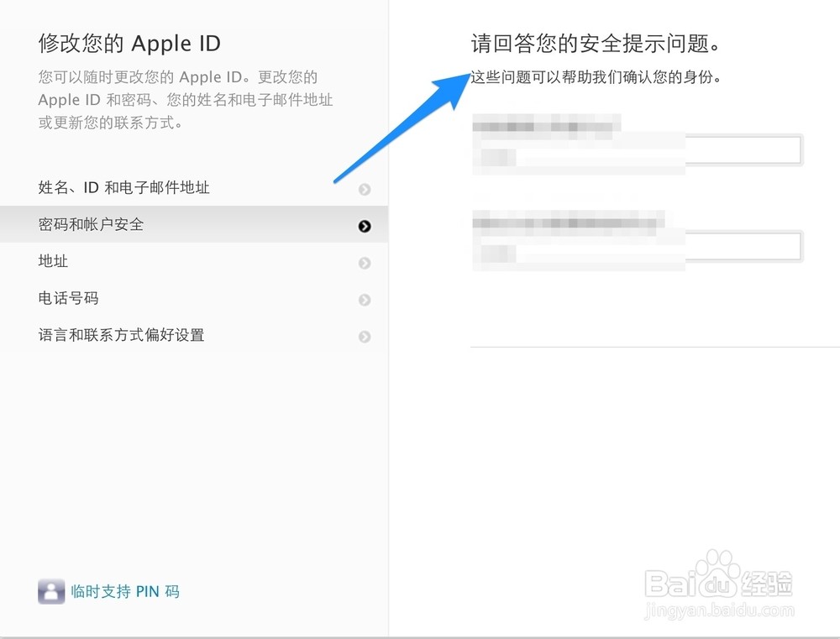Click the person icon next to 临时支持 PIN 码
Screen dimensions: 840x639
pos(51,591)
